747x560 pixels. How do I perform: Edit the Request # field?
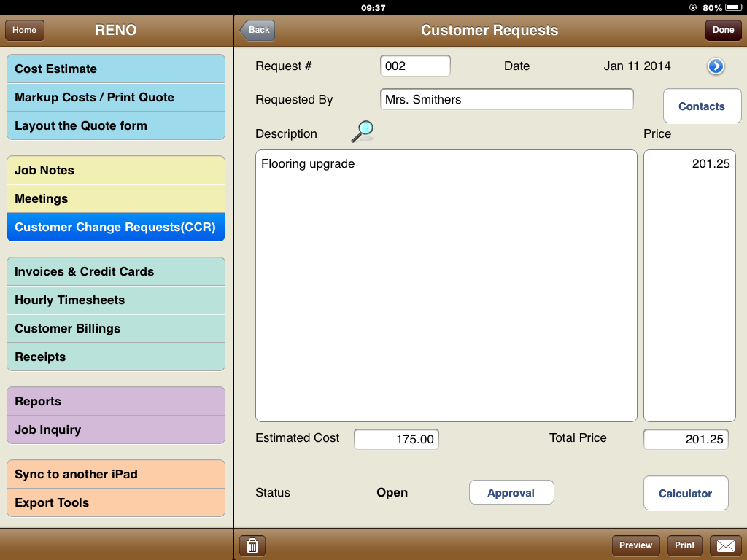point(415,66)
